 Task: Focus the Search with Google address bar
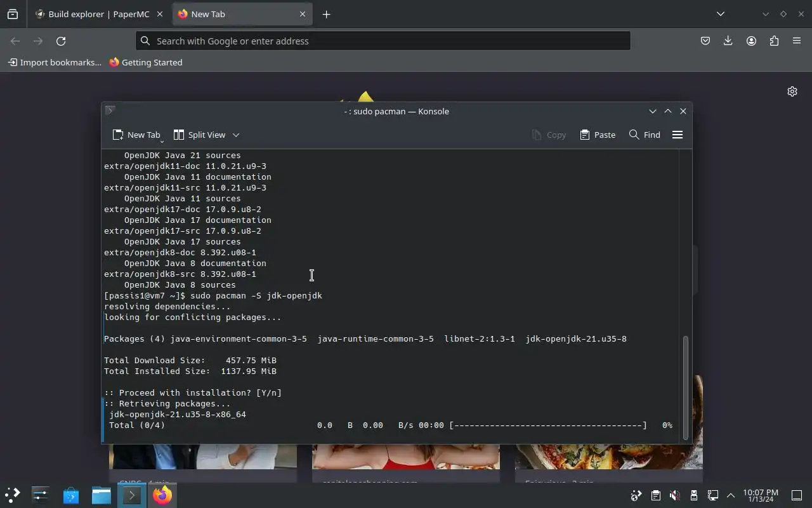[383, 41]
